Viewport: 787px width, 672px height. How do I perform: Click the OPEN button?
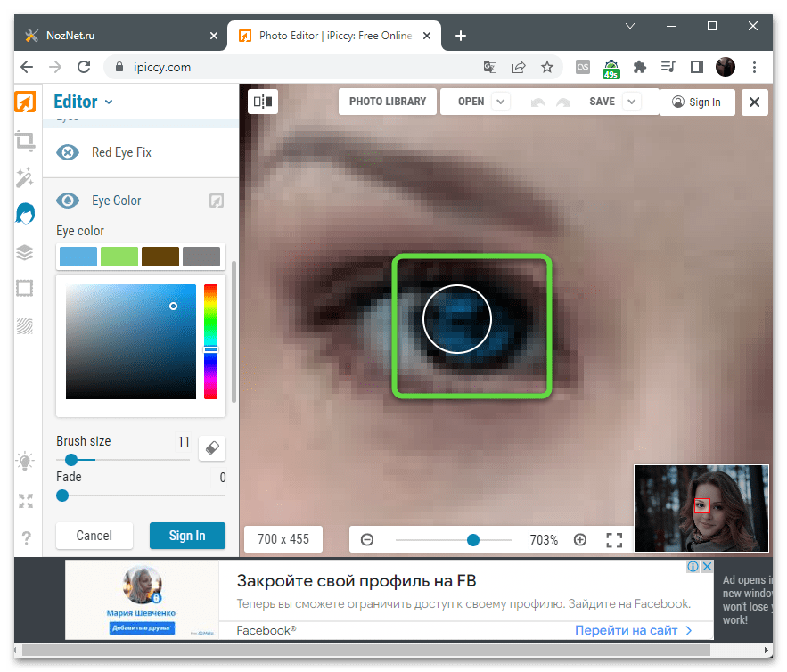471,102
